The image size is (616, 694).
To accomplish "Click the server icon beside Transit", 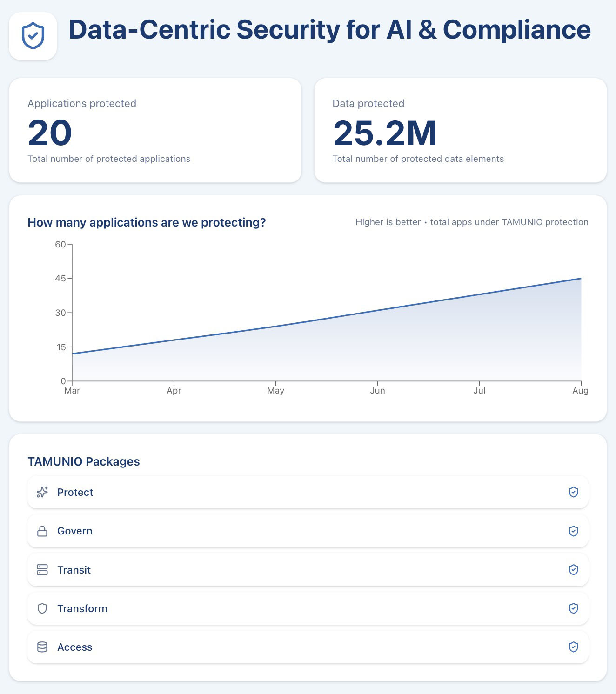I will pos(42,570).
